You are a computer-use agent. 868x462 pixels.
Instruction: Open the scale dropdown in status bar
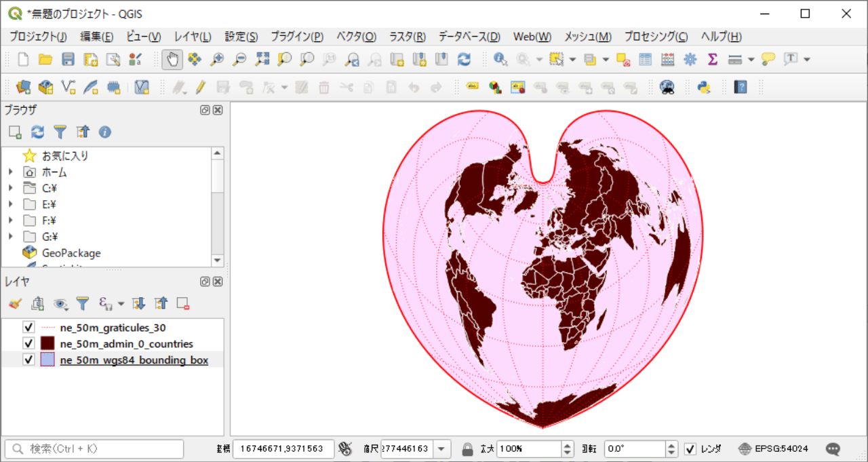443,449
